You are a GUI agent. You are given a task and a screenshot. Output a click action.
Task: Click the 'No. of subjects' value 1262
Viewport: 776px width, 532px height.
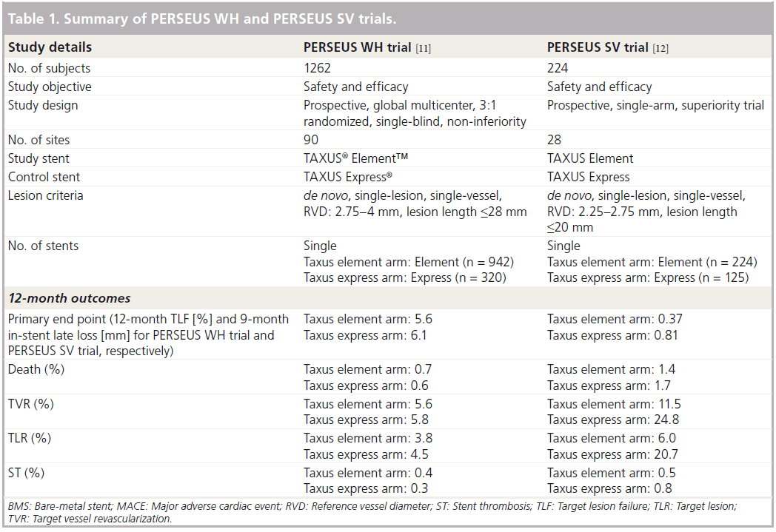point(317,68)
